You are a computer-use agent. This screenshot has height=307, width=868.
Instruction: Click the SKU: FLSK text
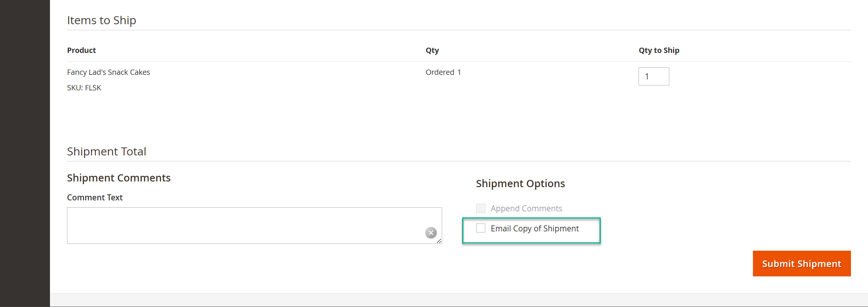84,88
